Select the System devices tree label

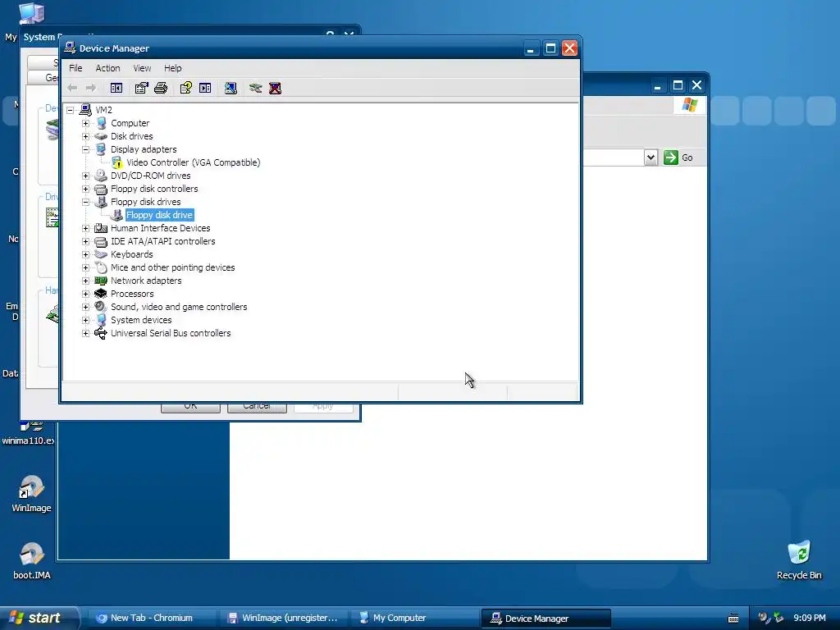(141, 320)
